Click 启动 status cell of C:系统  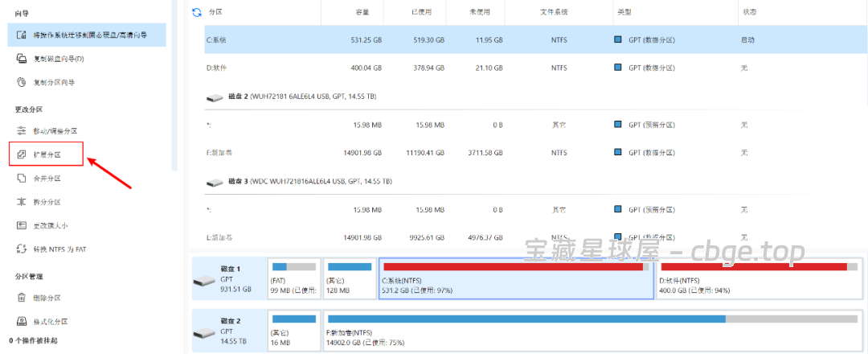coord(747,40)
